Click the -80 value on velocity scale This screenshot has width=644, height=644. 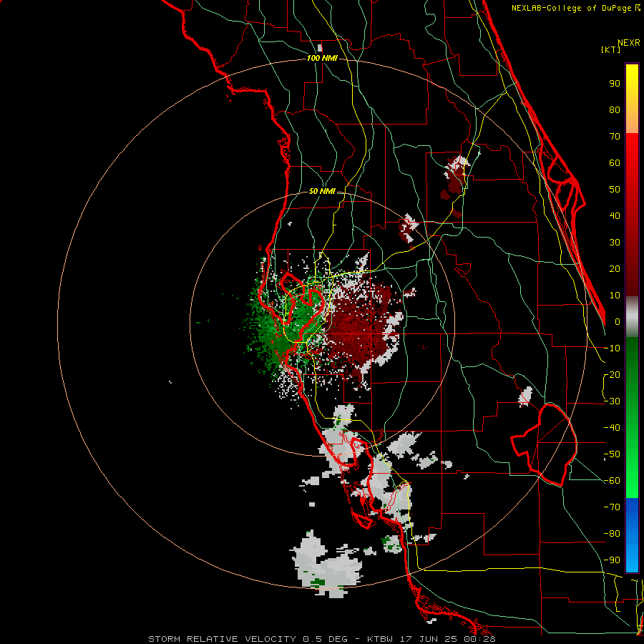612,534
